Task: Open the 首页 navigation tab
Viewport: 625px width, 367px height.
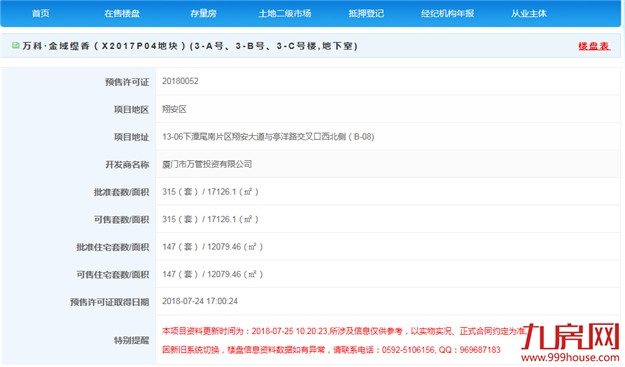Action: point(41,13)
